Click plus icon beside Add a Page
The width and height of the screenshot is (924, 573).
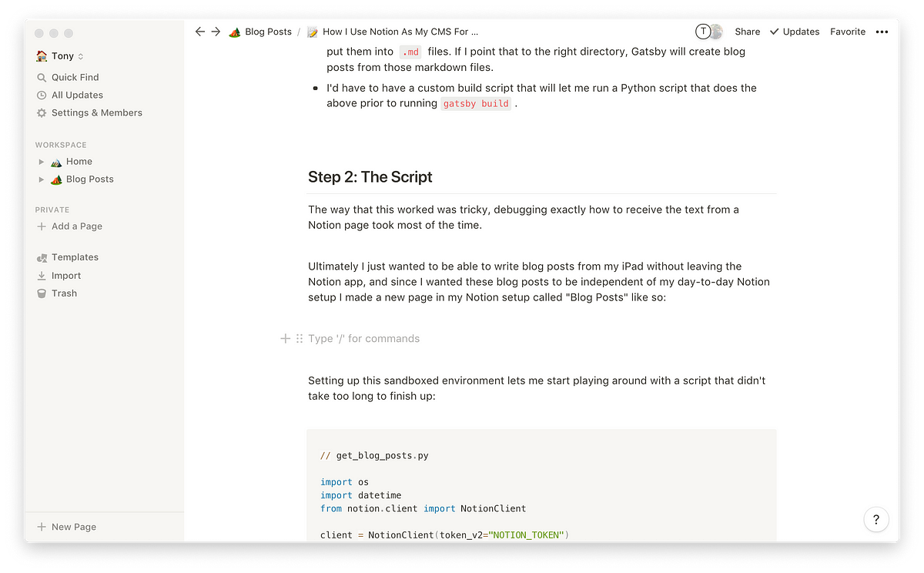click(42, 226)
